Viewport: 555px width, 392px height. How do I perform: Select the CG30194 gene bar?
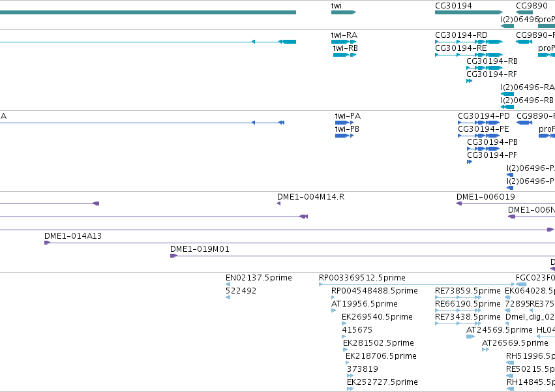tap(469, 12)
